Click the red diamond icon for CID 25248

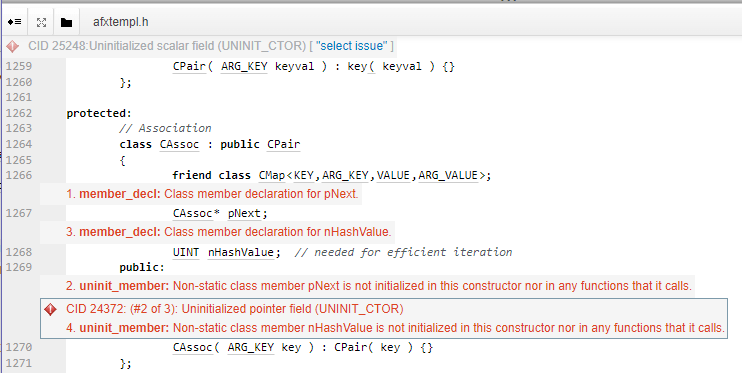pos(12,46)
